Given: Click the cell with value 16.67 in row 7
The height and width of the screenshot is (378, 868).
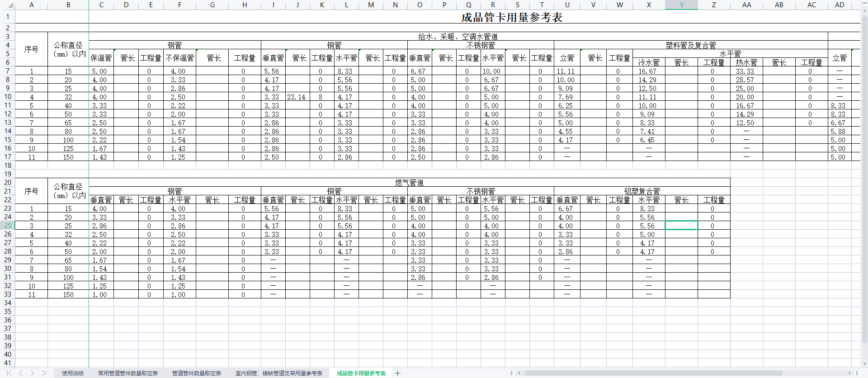Looking at the screenshot, I should [649, 71].
